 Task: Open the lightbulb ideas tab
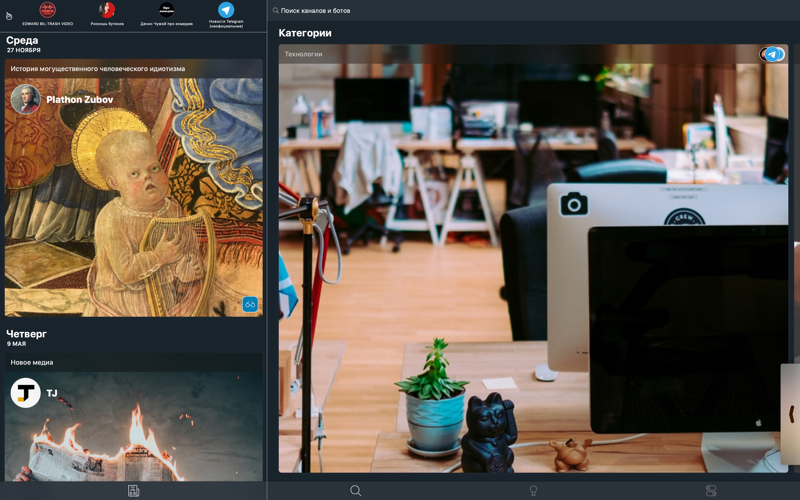click(x=533, y=490)
